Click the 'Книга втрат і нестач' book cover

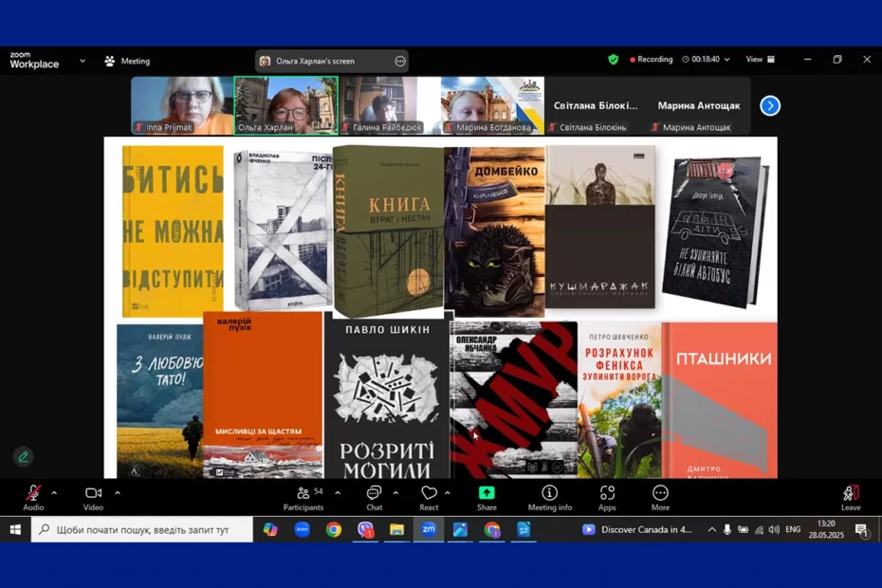pos(389,230)
